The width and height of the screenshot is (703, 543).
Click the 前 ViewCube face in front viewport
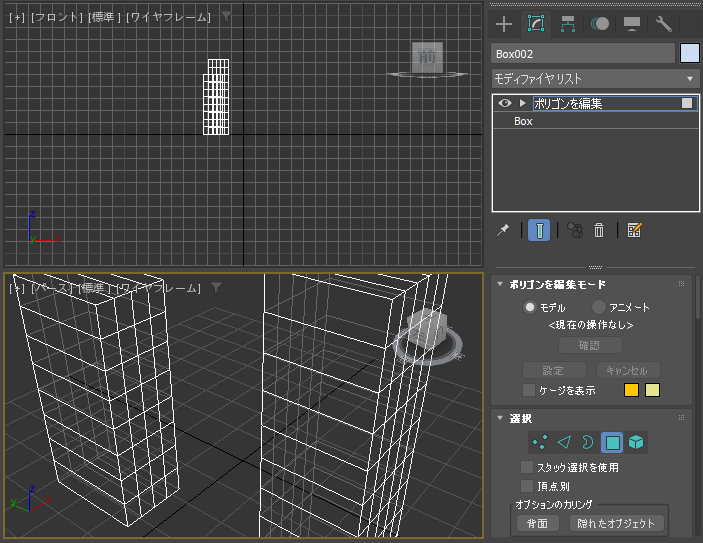(427, 57)
